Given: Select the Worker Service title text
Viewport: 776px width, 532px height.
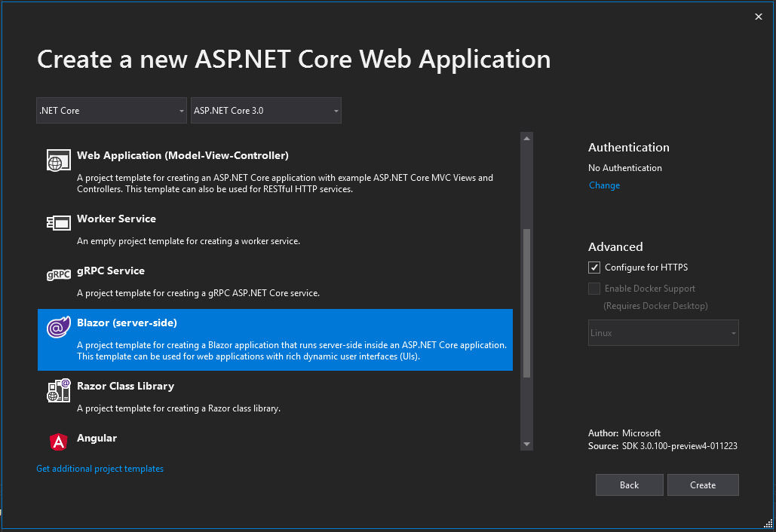Looking at the screenshot, I should pyautogui.click(x=116, y=219).
